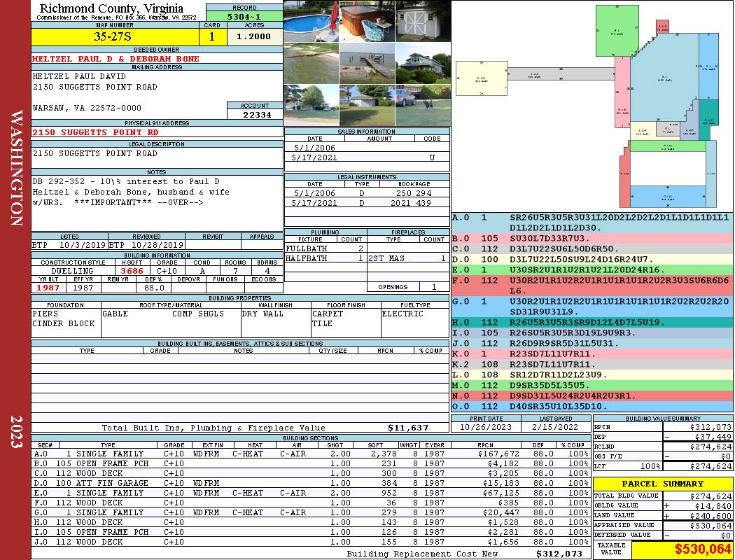Image resolution: width=735 pixels, height=560 pixels.
Task: Click building section A.0 SINGLE FAMILY row
Action: click(310, 454)
